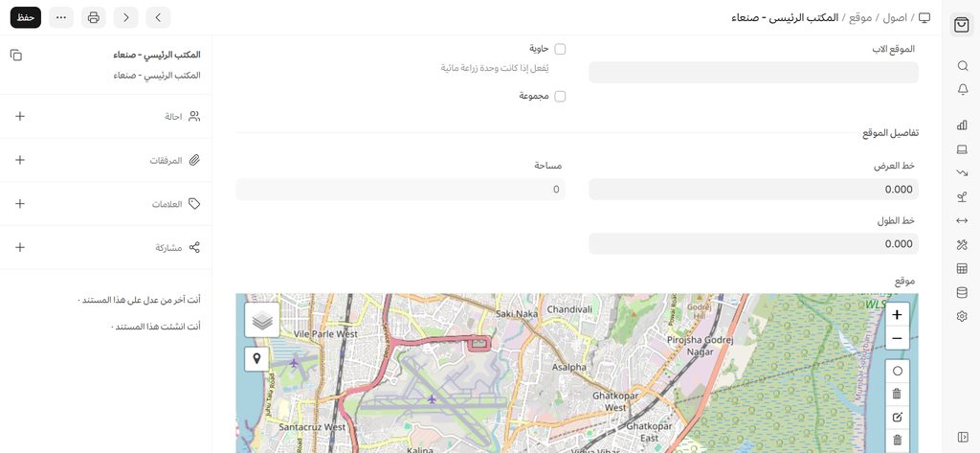Click the خط العرض latitude input field
The width and height of the screenshot is (980, 453).
click(x=753, y=190)
